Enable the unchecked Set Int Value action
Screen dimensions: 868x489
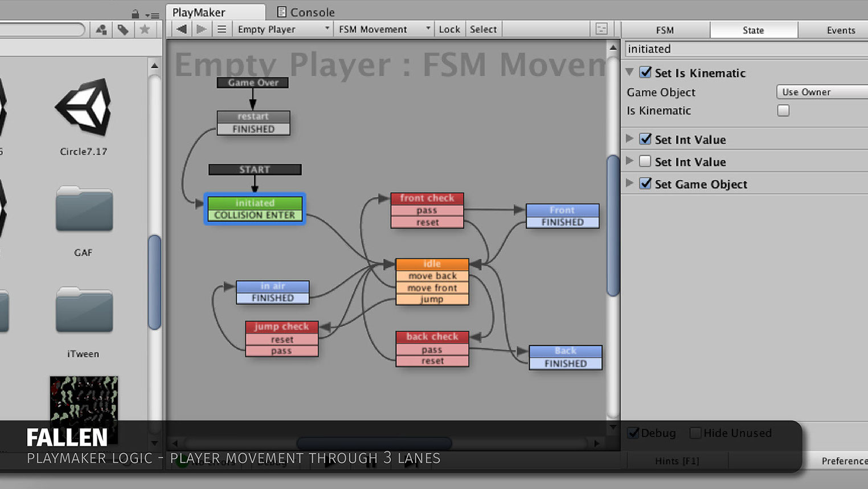[x=645, y=161]
